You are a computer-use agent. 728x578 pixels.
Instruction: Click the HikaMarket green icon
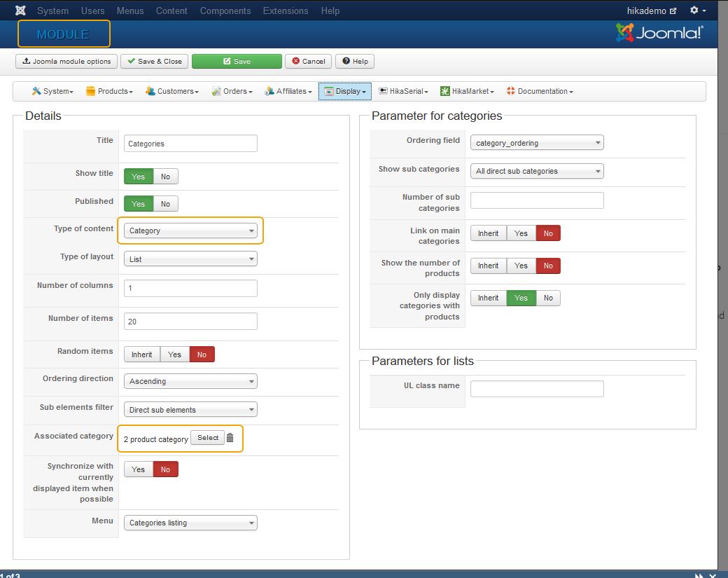click(x=444, y=91)
